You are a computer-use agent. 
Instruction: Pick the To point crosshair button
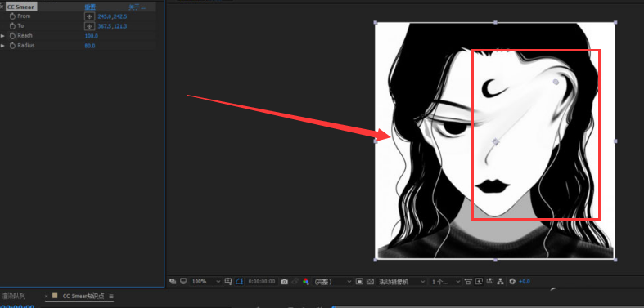[x=89, y=26]
